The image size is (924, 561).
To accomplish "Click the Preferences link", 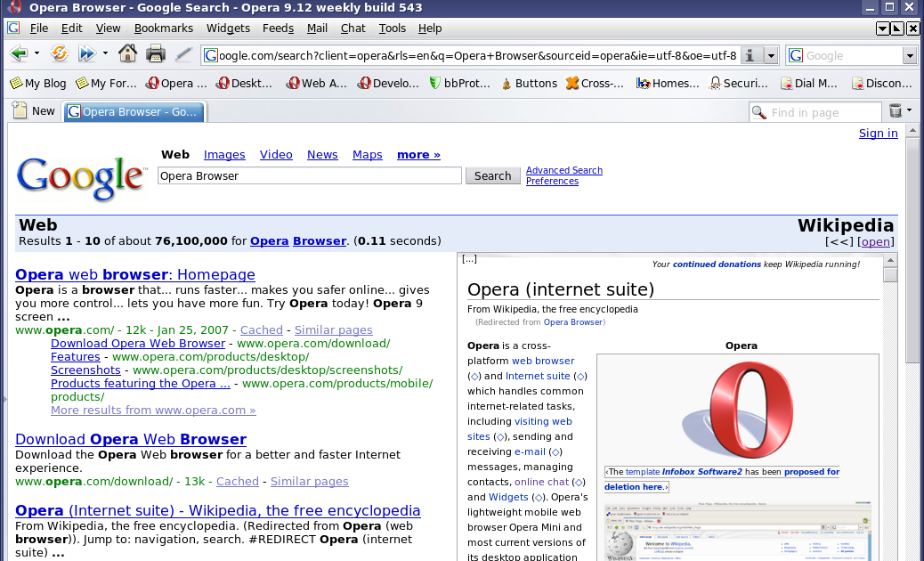I will coord(552,181).
